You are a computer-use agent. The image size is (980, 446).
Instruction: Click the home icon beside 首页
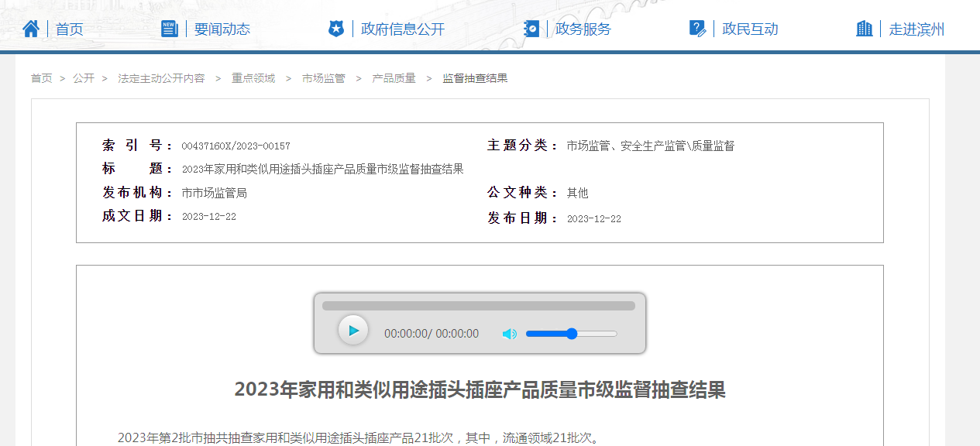[31, 29]
